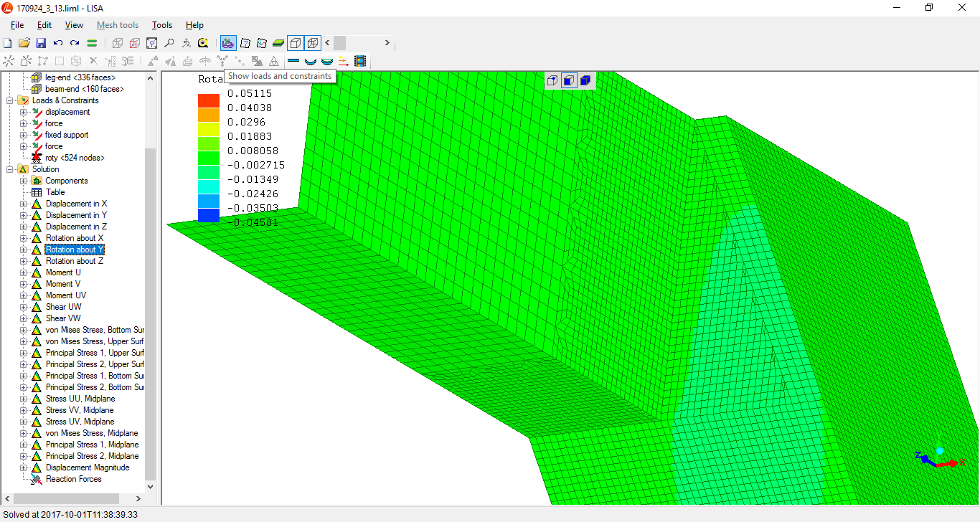980x522 pixels.
Task: Open the Table solution item
Action: coord(55,192)
